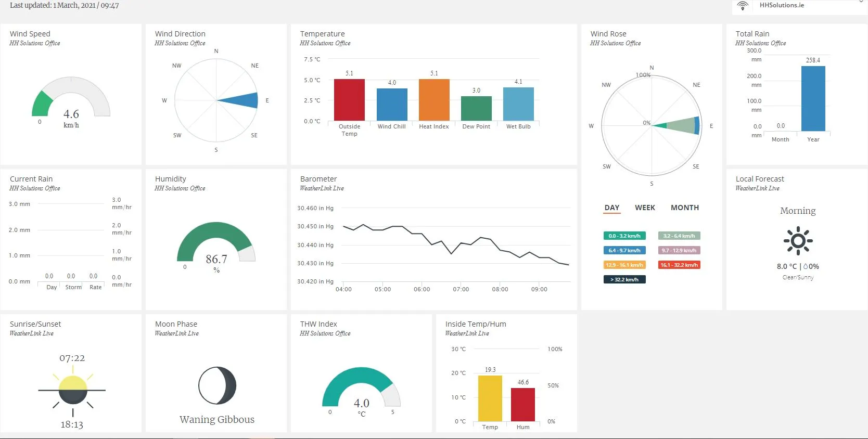The width and height of the screenshot is (868, 439).
Task: Click the red Outside Temp bar
Action: [x=349, y=100]
